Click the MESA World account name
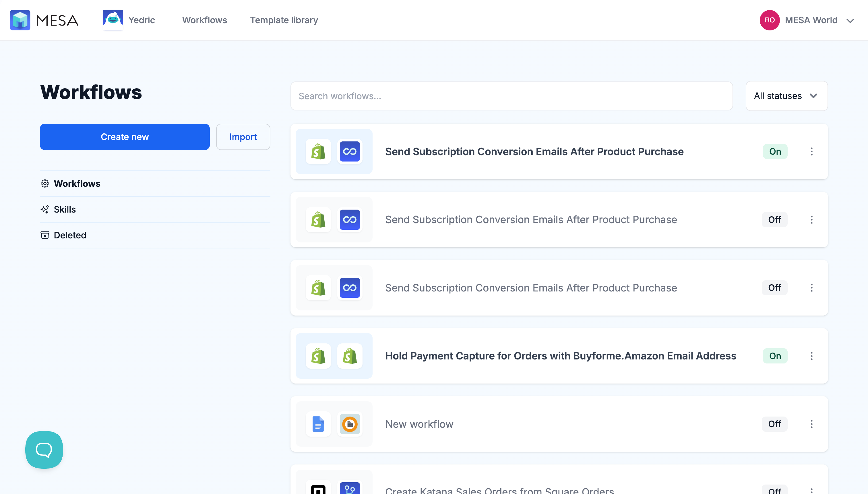Image resolution: width=868 pixels, height=494 pixels. point(811,20)
